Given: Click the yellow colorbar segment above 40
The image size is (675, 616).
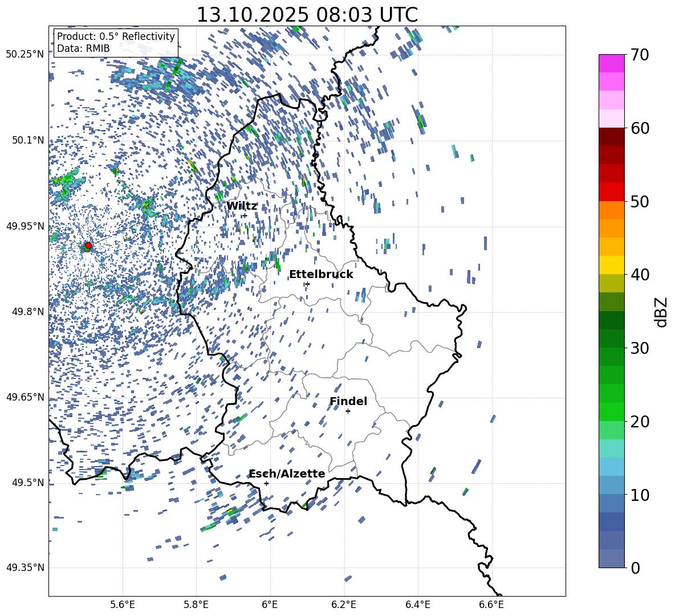Looking at the screenshot, I should [x=611, y=265].
